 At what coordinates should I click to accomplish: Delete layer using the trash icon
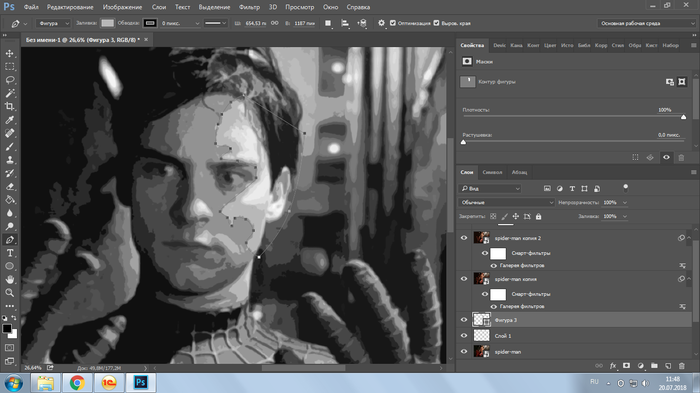(x=682, y=366)
